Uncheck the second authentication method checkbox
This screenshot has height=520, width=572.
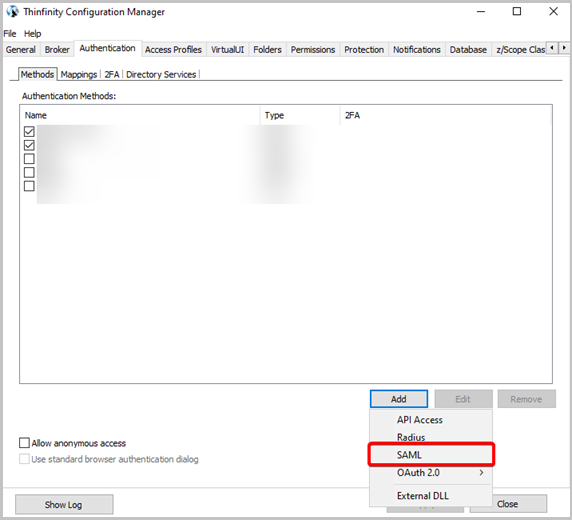tap(29, 145)
